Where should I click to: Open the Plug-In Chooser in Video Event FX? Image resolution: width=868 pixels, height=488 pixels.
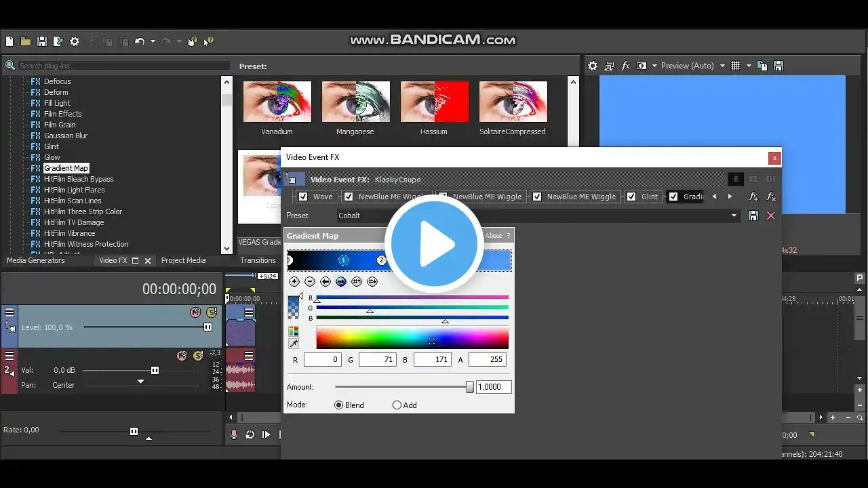[753, 197]
